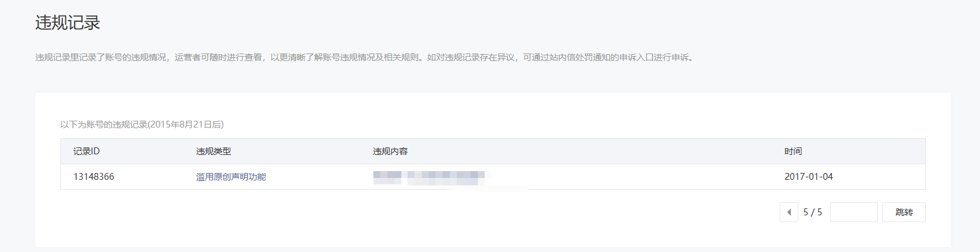Click the 以下为账号的违规记录 caption text
This screenshot has height=252, width=980.
[104, 124]
